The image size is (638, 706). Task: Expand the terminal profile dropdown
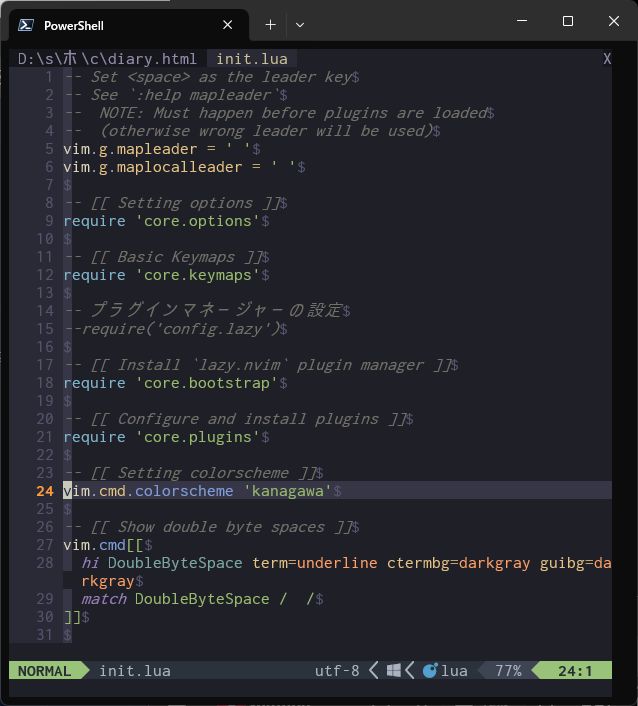click(x=299, y=25)
